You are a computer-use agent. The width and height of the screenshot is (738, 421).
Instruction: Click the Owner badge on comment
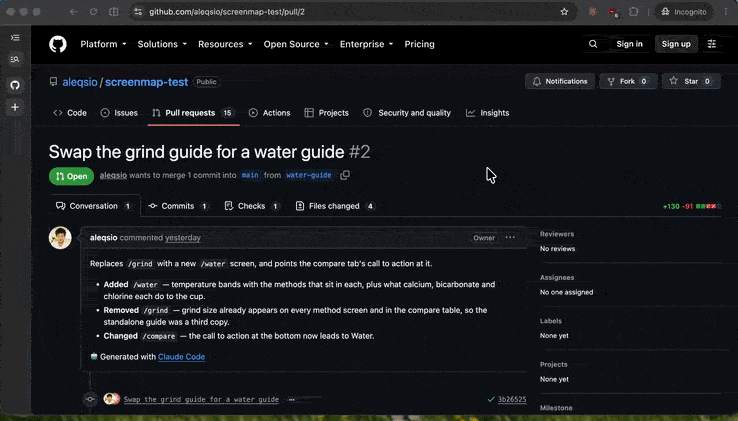pos(484,238)
